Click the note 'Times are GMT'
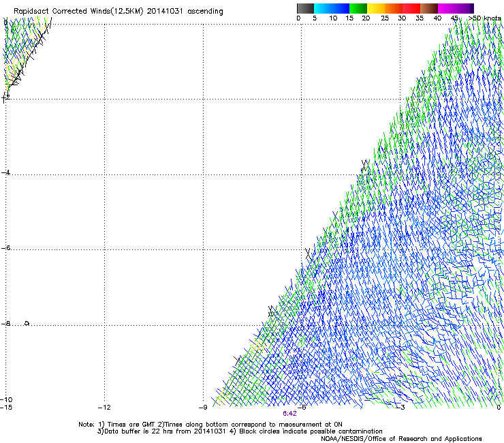This screenshot has height=443, width=504. pyautogui.click(x=131, y=425)
